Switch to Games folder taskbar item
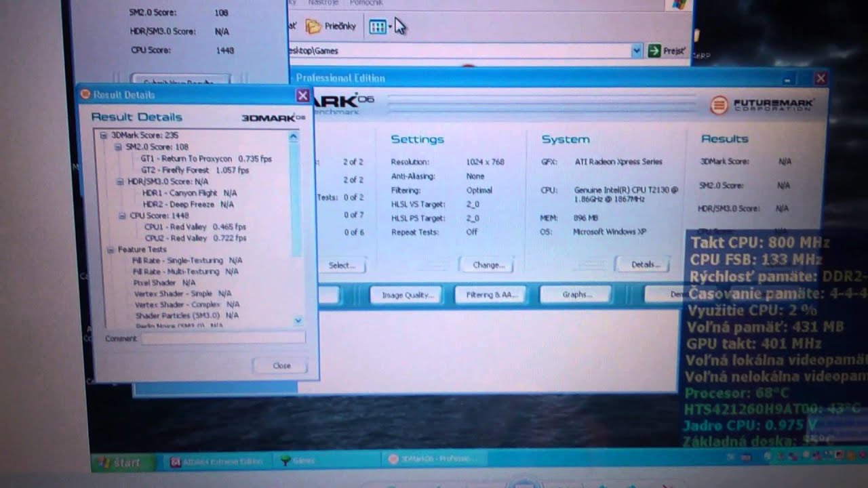868x488 pixels. coord(298,461)
